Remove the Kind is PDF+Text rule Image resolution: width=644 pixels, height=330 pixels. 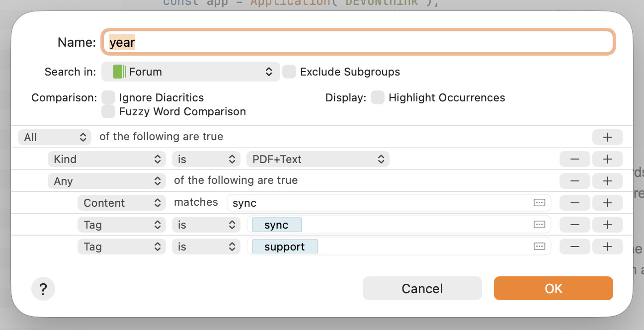575,159
